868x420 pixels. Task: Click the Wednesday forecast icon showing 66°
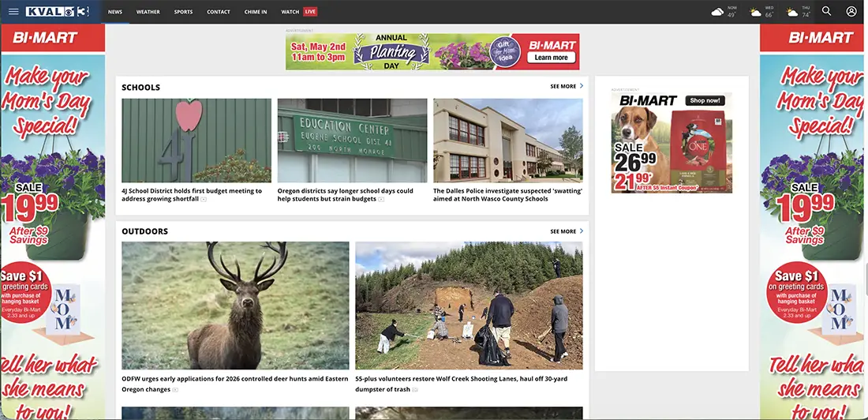[x=755, y=12]
